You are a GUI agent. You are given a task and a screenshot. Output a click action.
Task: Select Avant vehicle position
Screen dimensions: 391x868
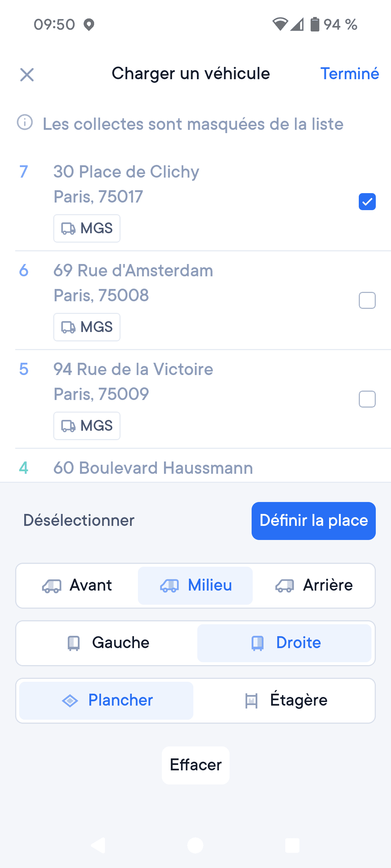[77, 586]
